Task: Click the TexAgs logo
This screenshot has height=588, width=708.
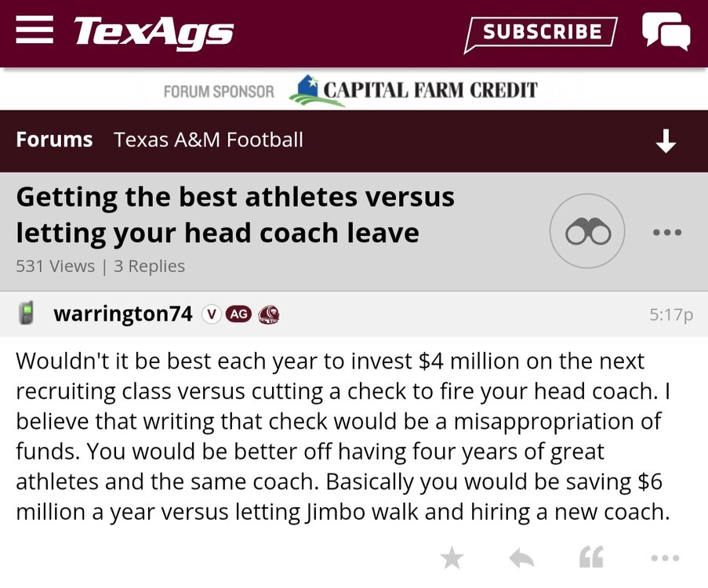Action: click(x=154, y=32)
